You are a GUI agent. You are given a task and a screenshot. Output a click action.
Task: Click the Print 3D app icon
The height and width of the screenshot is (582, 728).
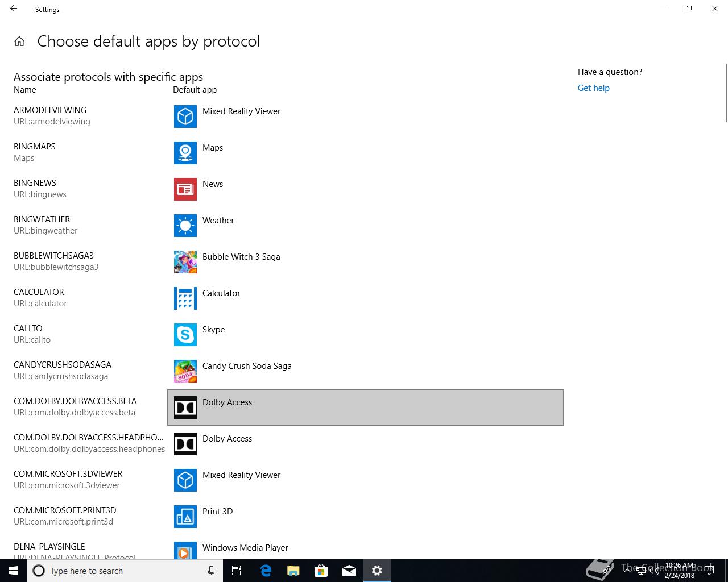click(185, 517)
